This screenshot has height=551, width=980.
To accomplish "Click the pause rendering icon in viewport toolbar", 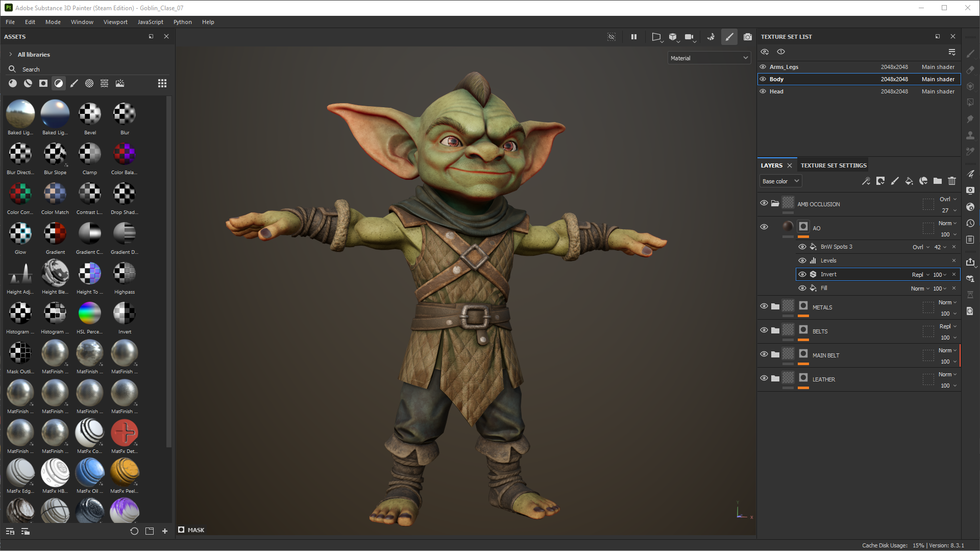I will tap(633, 37).
